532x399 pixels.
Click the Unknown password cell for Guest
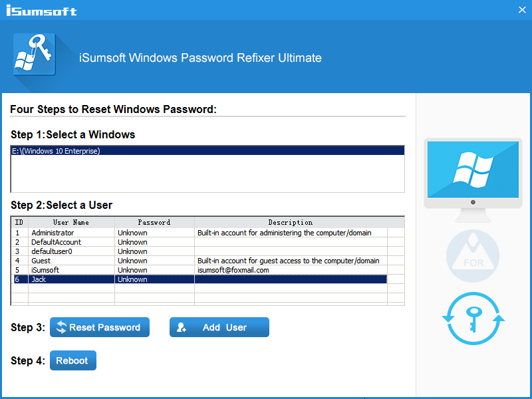(x=154, y=261)
